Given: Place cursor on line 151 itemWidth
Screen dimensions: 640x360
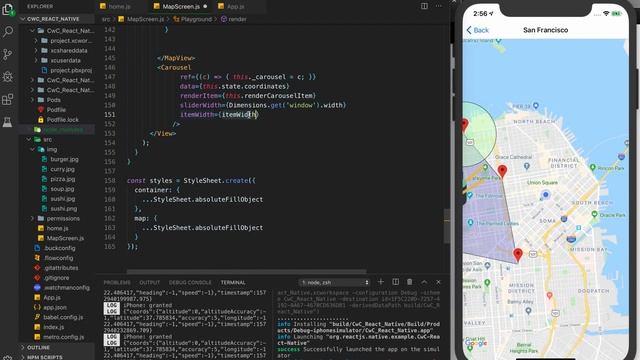Looking at the screenshot, I should coord(238,115).
